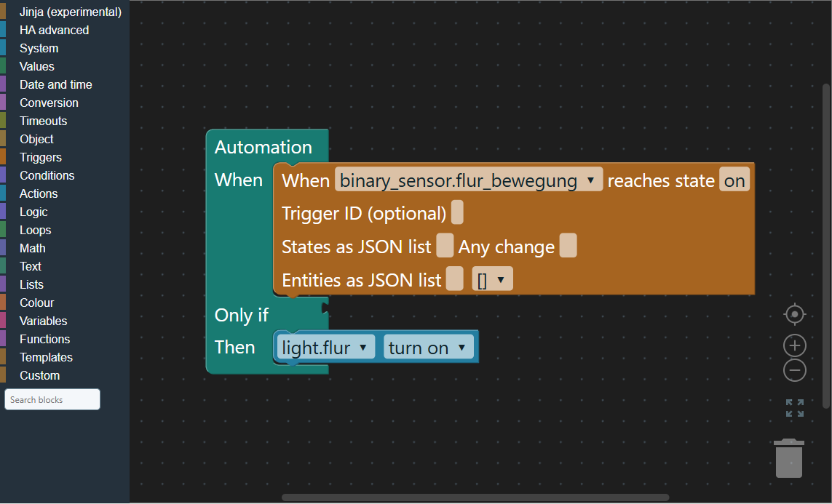Select the Triggers category
Screen dimensions: 832x504
pos(65,157)
